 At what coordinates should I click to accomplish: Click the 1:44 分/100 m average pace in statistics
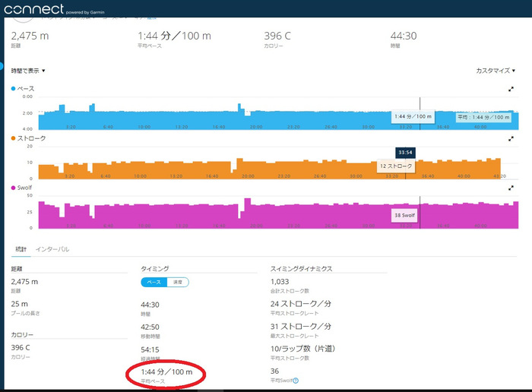(x=166, y=372)
